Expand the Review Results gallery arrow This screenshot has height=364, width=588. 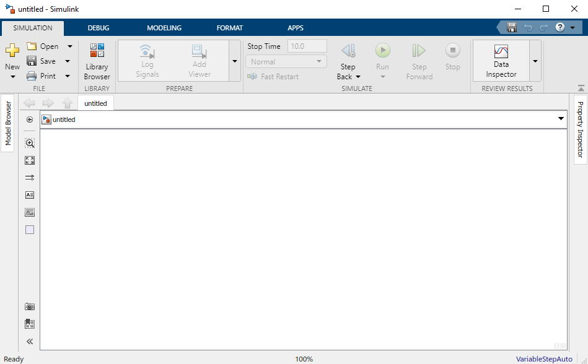535,61
